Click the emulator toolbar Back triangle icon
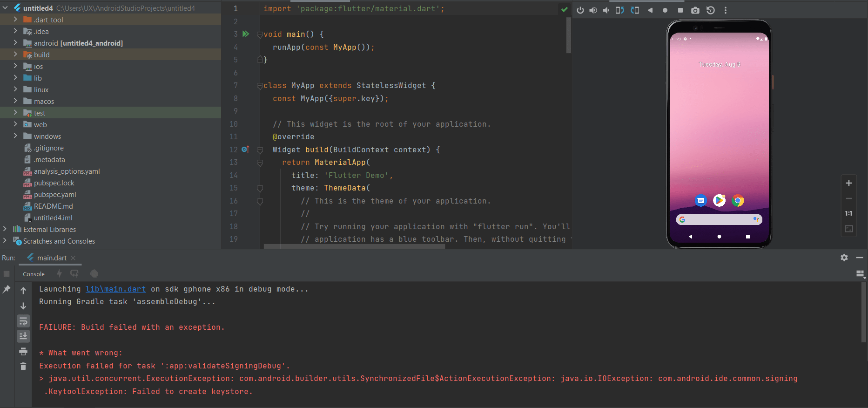This screenshot has width=868, height=408. pyautogui.click(x=650, y=10)
